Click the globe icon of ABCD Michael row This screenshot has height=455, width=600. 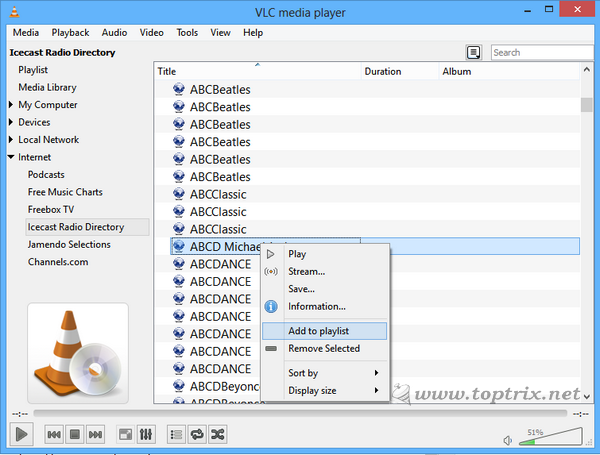(179, 246)
